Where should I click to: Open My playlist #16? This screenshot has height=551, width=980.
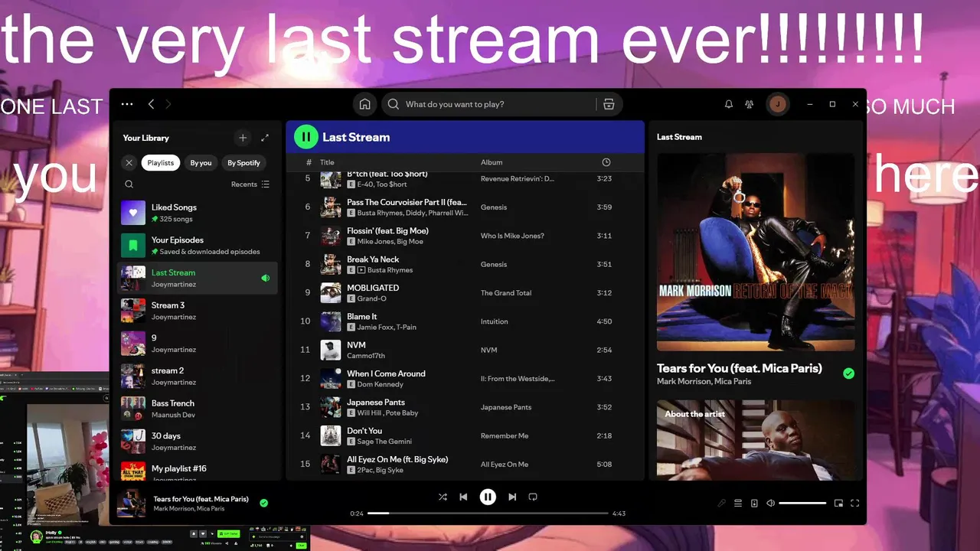[x=198, y=470]
